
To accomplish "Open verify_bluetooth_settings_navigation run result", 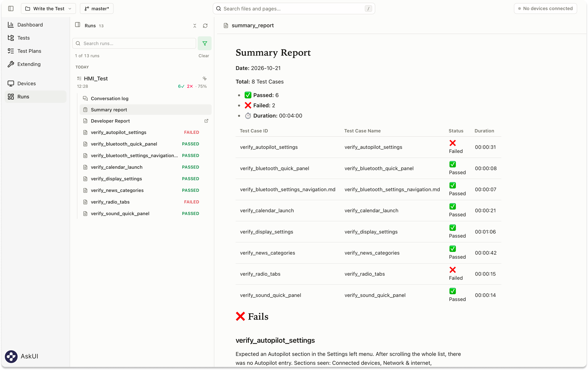I will click(145, 156).
